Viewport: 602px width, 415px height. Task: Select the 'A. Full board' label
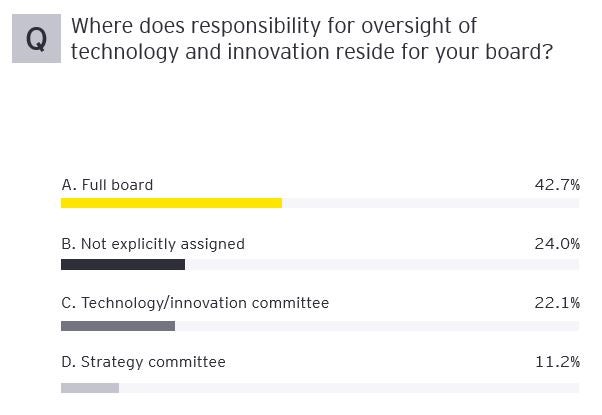[107, 185]
